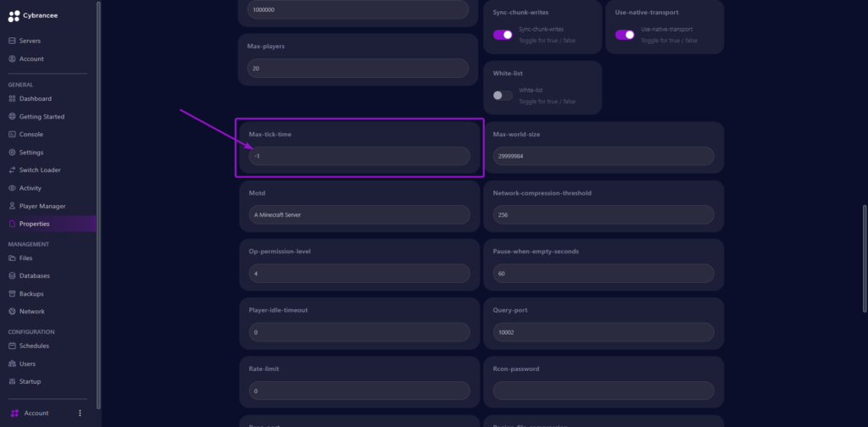The width and height of the screenshot is (868, 427).
Task: Click the Dashboard grid icon
Action: coord(12,98)
